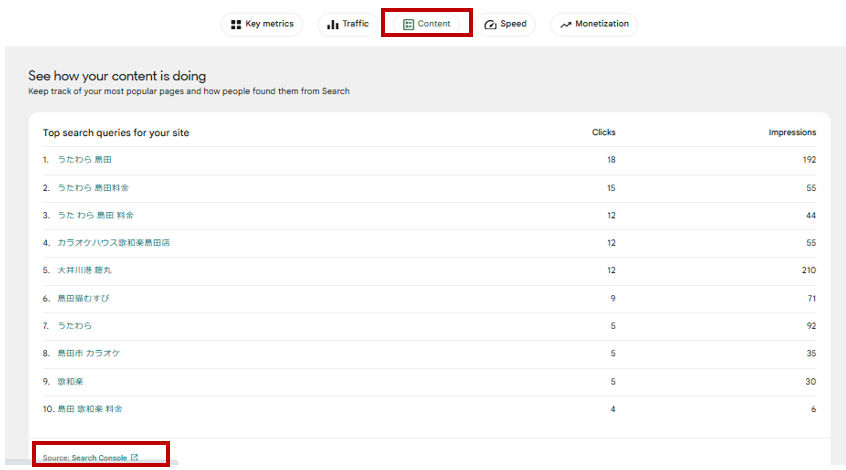Click the 島田市 カラオケ query
Image resolution: width=846 pixels, height=470 pixels.
click(89, 353)
